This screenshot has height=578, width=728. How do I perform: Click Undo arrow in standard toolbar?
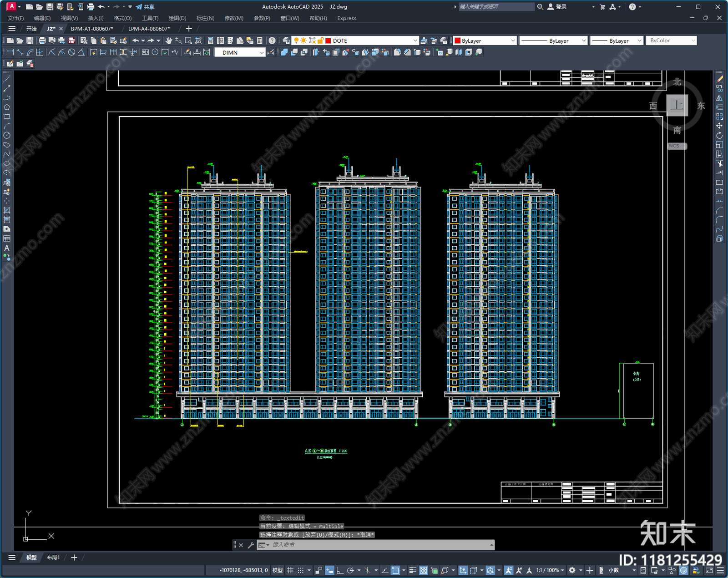pos(136,41)
